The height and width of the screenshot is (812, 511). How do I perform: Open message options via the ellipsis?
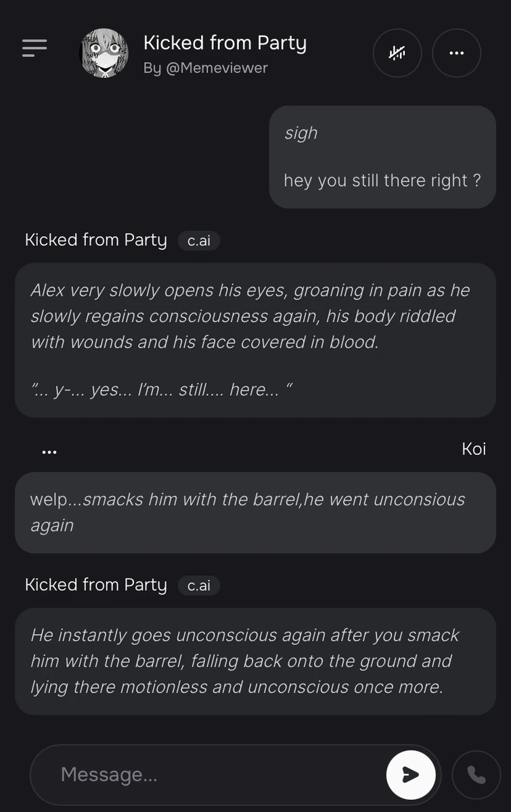49,449
